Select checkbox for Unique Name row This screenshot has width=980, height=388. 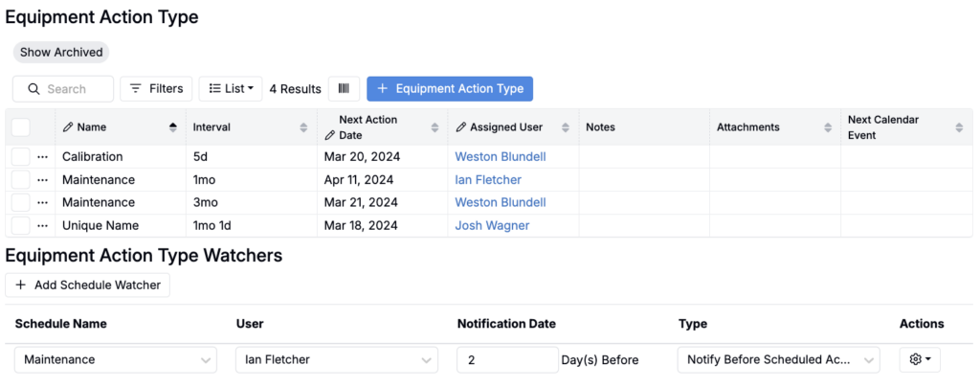coord(21,226)
